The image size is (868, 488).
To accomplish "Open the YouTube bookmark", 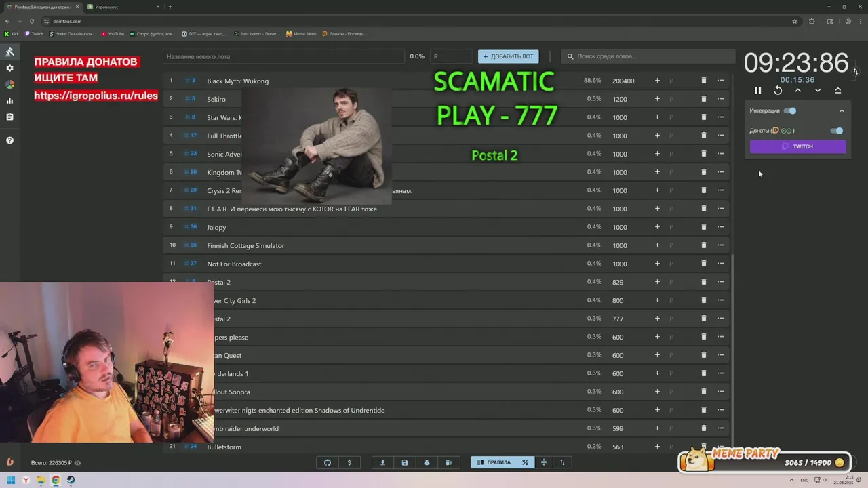I will (113, 33).
